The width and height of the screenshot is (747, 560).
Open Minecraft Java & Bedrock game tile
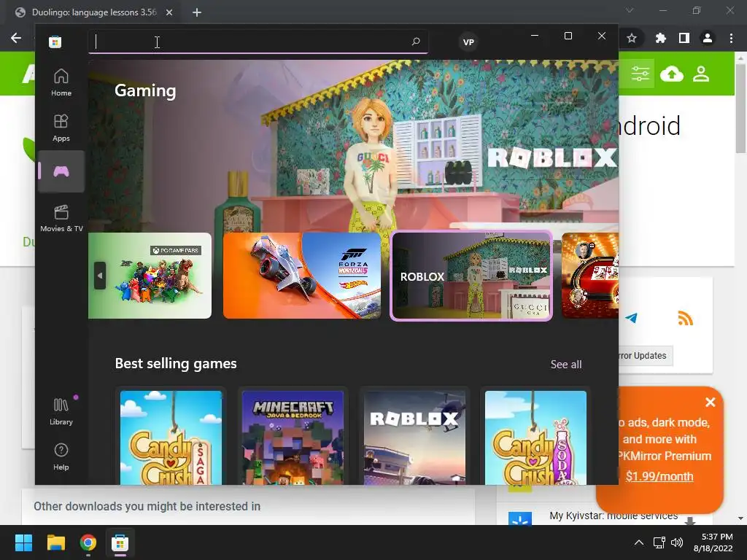point(293,437)
